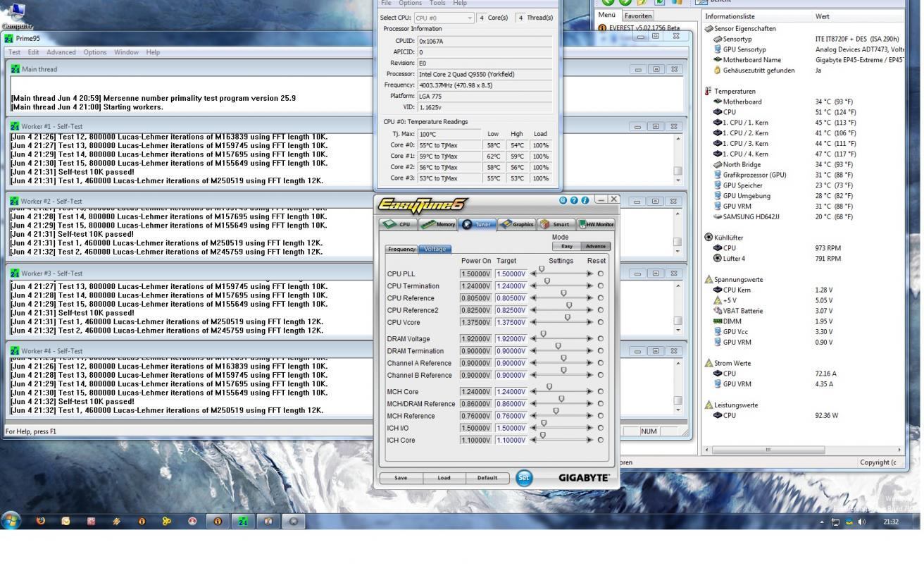Screen dimensions: 924x578
Task: Increase CPU Vcore with right arrow
Action: click(x=589, y=322)
